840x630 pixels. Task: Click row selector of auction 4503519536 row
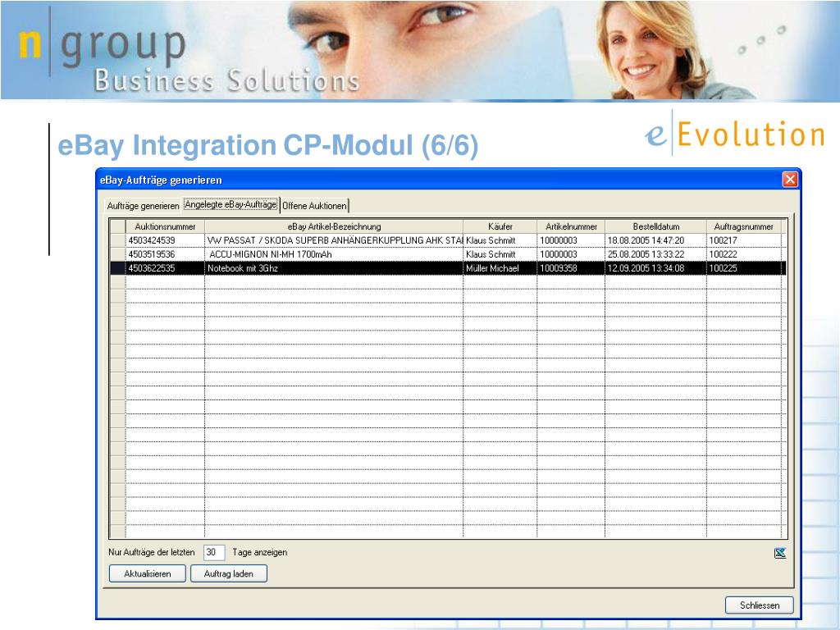118,254
